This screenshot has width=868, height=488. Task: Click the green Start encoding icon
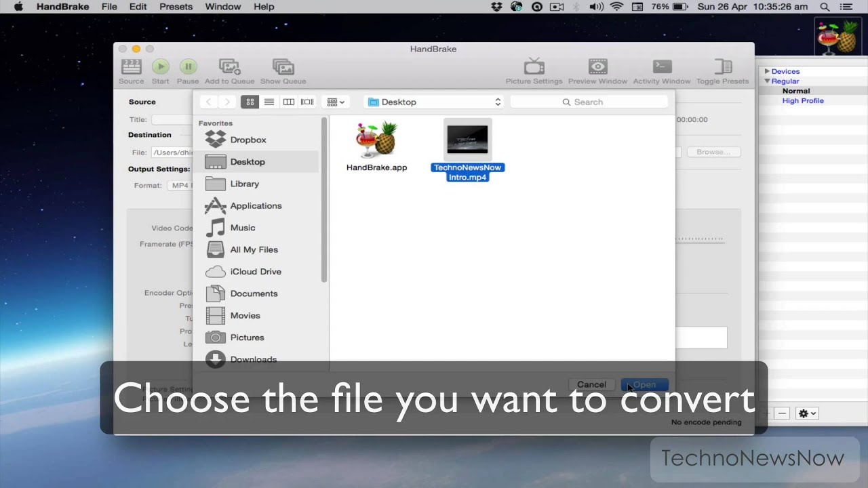(x=161, y=66)
